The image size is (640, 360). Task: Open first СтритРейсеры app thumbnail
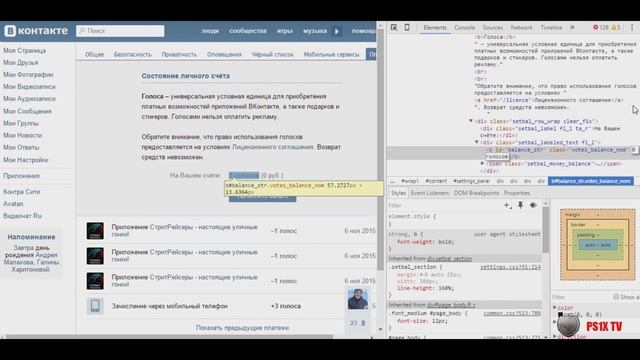tap(95, 231)
